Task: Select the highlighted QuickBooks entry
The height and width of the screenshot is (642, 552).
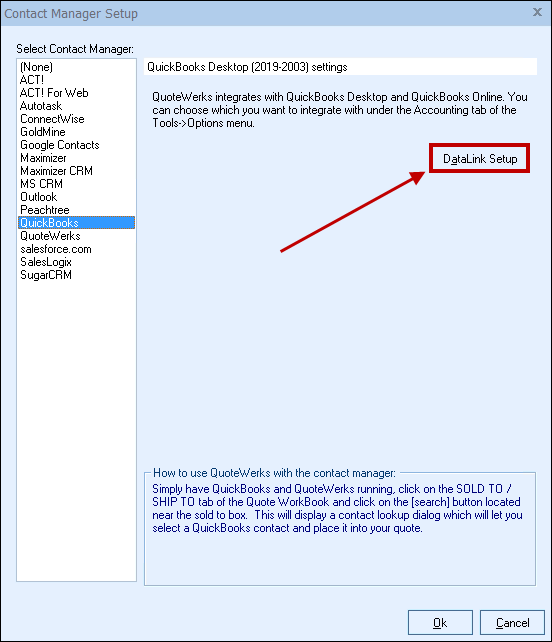Action: (x=77, y=223)
